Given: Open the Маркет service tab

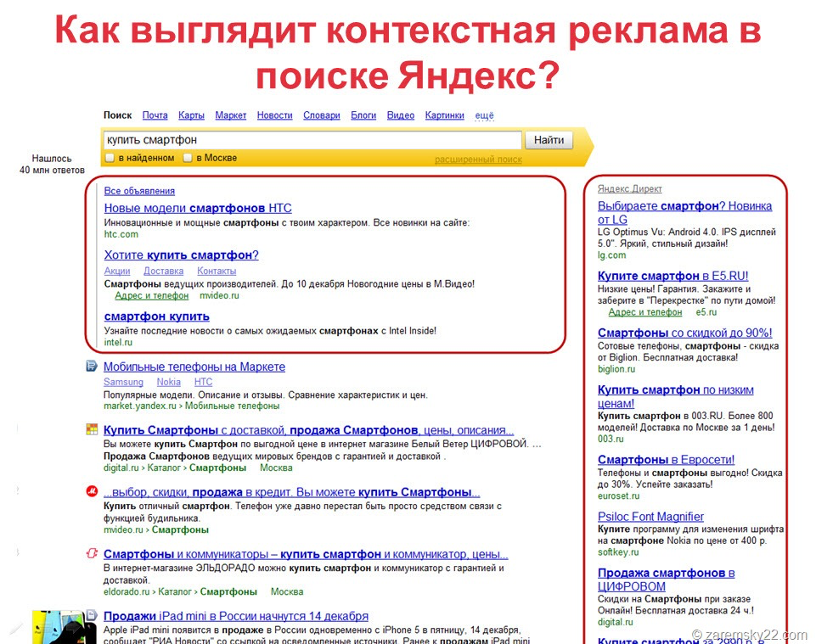Looking at the screenshot, I should tap(231, 115).
